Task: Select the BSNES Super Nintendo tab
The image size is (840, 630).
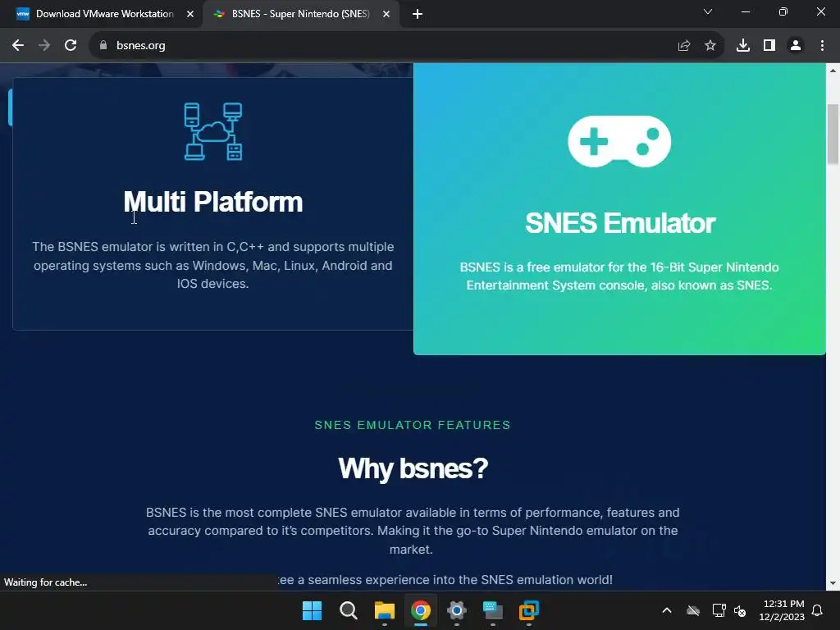Action: click(300, 14)
